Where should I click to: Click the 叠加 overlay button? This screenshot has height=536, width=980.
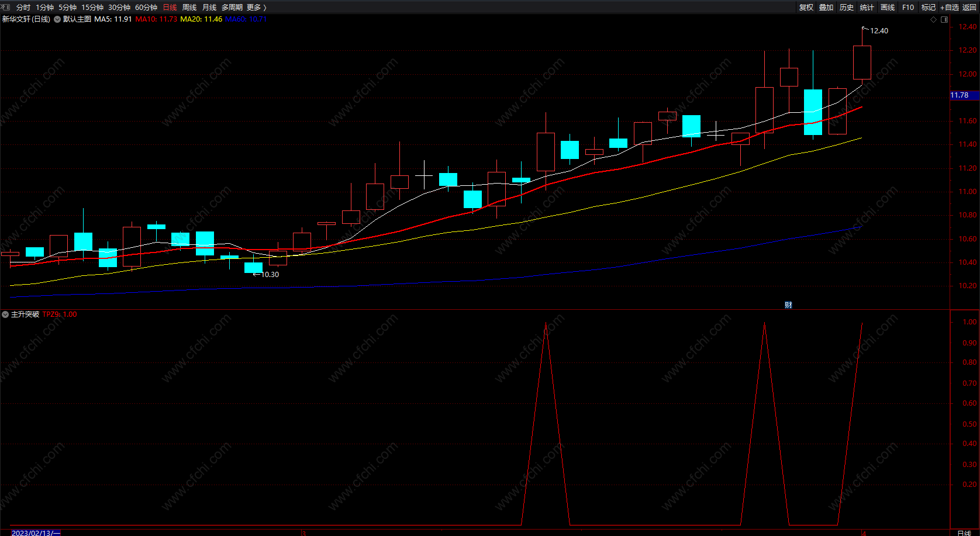coord(826,7)
